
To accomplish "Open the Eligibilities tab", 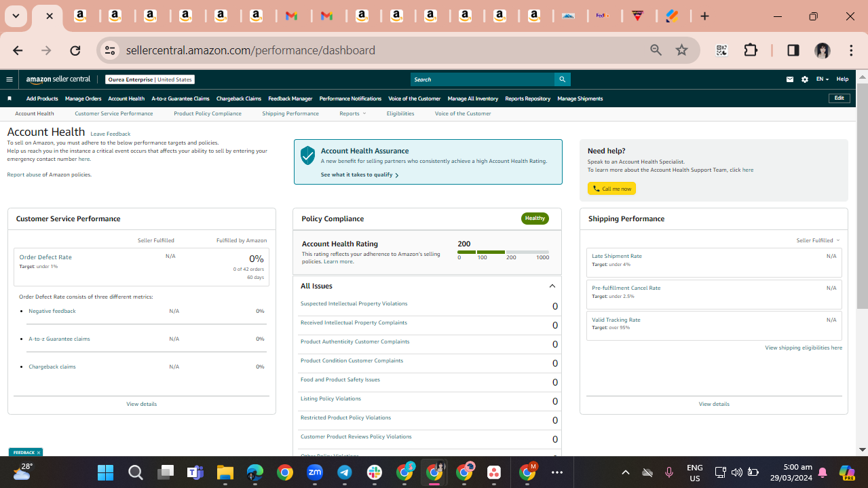I will [400, 113].
